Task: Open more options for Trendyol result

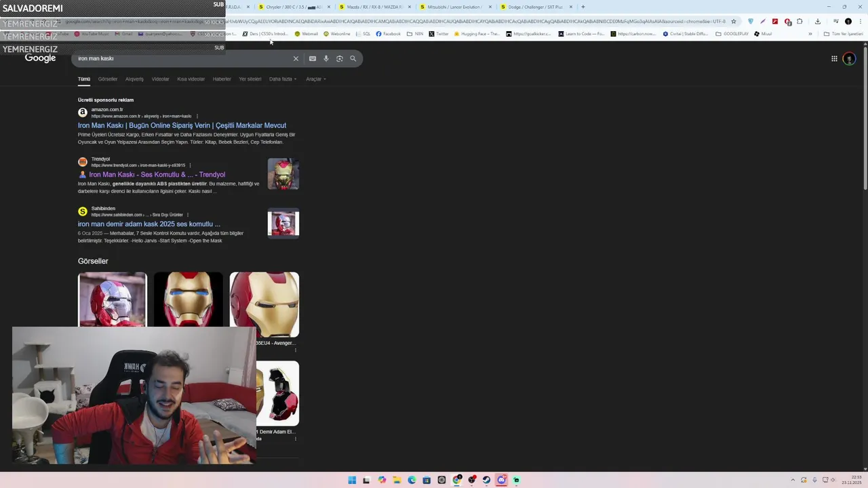Action: point(190,165)
